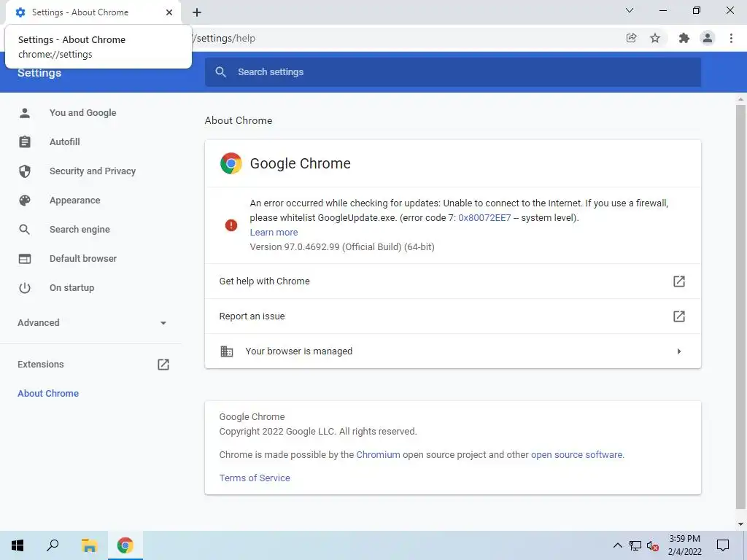Viewport: 747px width, 560px height.
Task: Click the address bar URL
Action: pyautogui.click(x=224, y=38)
